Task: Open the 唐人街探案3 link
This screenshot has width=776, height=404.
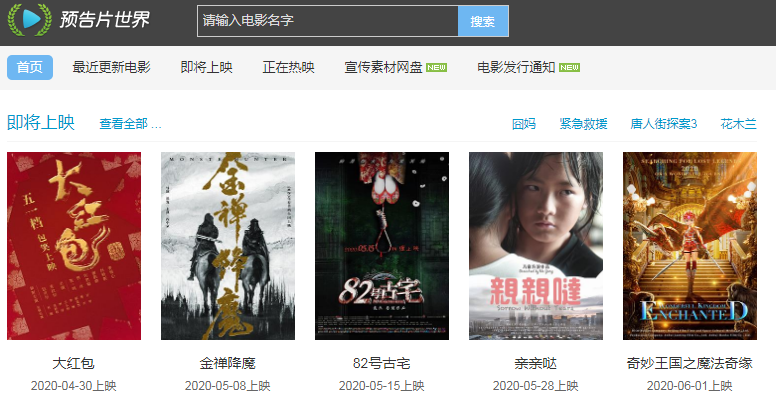Action: tap(664, 124)
